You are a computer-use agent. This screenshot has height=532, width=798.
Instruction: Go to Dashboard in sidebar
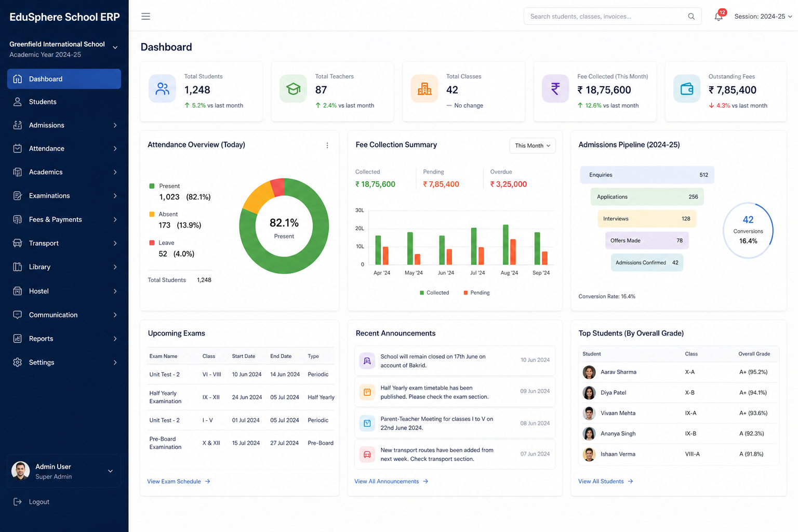(x=64, y=79)
